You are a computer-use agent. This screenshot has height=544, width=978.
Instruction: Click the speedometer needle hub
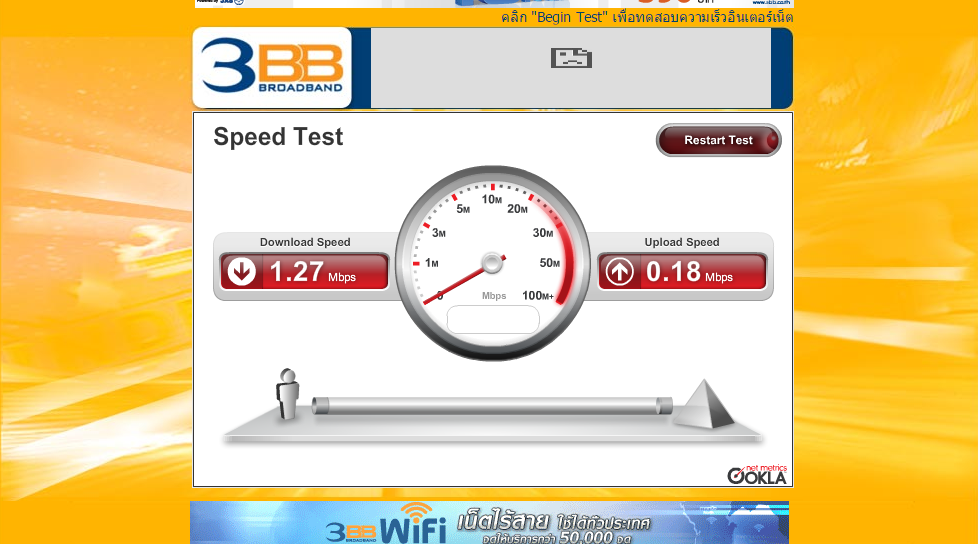click(492, 263)
